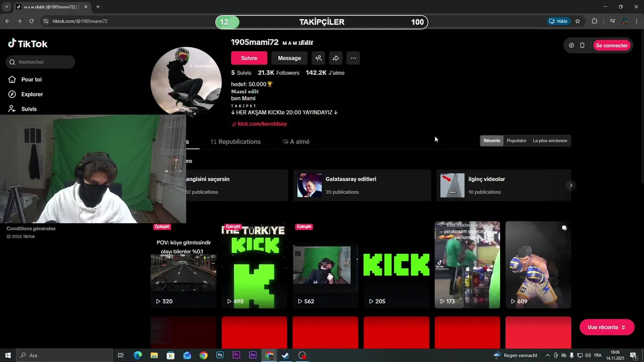The width and height of the screenshot is (644, 362).
Task: Open the Chrome extensions puzzle icon
Action: pyautogui.click(x=595, y=21)
